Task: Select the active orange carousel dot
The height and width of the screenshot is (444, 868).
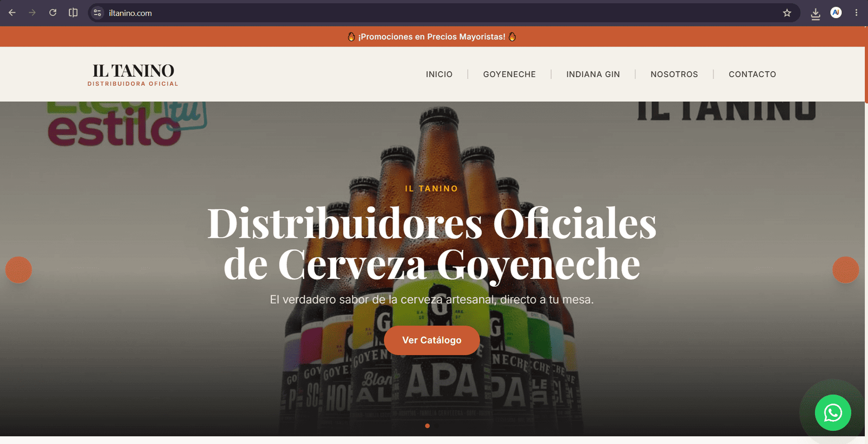Action: [427, 426]
